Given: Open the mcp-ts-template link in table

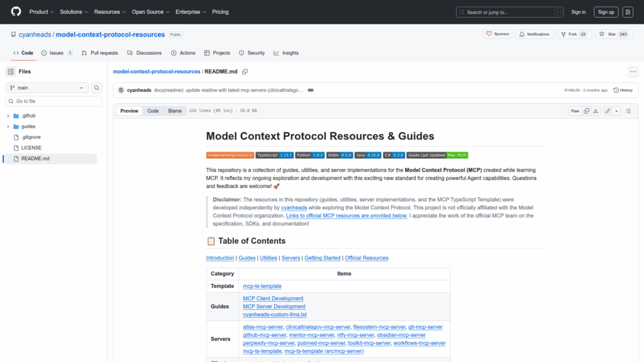Looking at the screenshot, I should [262, 286].
